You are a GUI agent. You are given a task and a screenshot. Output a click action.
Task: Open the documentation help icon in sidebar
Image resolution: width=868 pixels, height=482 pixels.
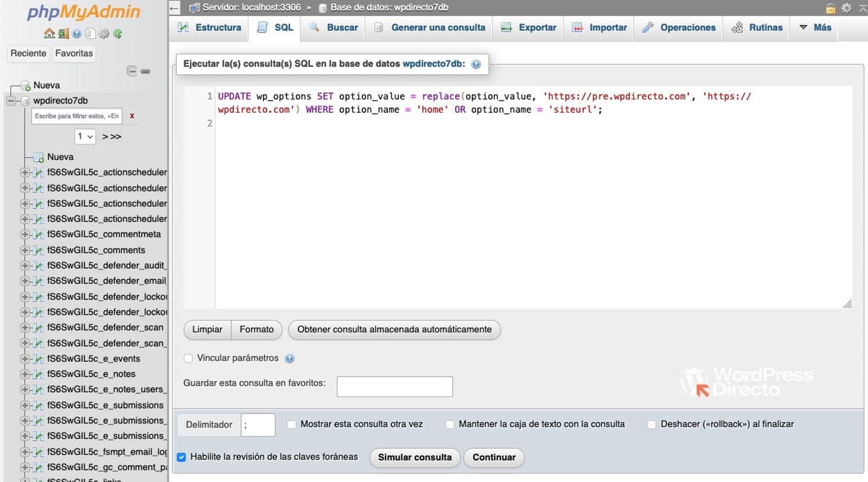[77, 34]
